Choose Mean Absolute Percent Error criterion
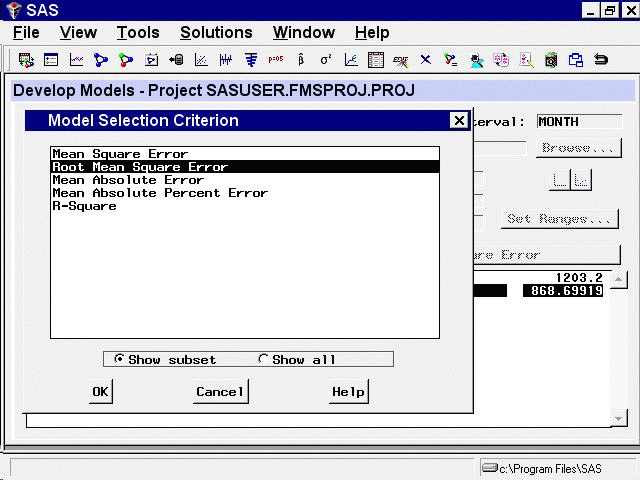Image resolution: width=640 pixels, height=480 pixels. pos(159,193)
